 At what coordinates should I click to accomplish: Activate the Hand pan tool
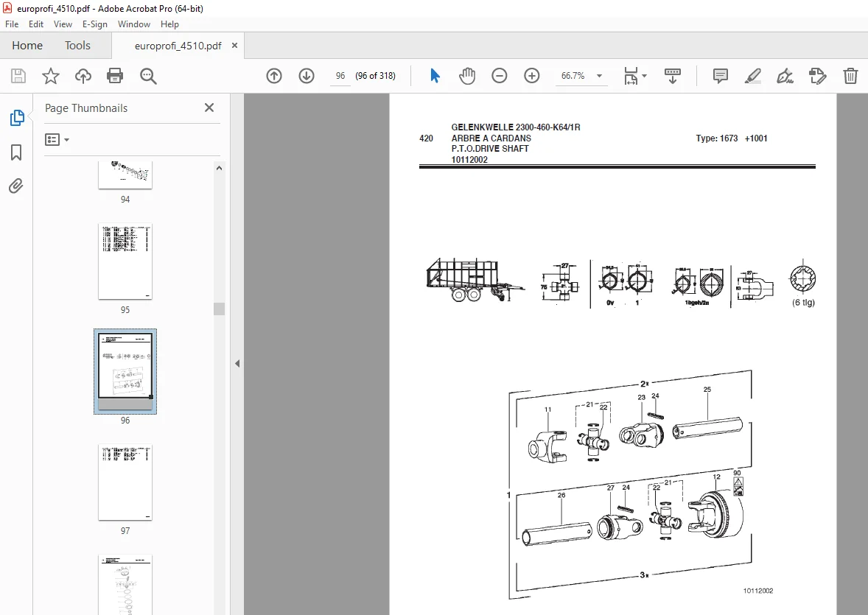tap(467, 76)
